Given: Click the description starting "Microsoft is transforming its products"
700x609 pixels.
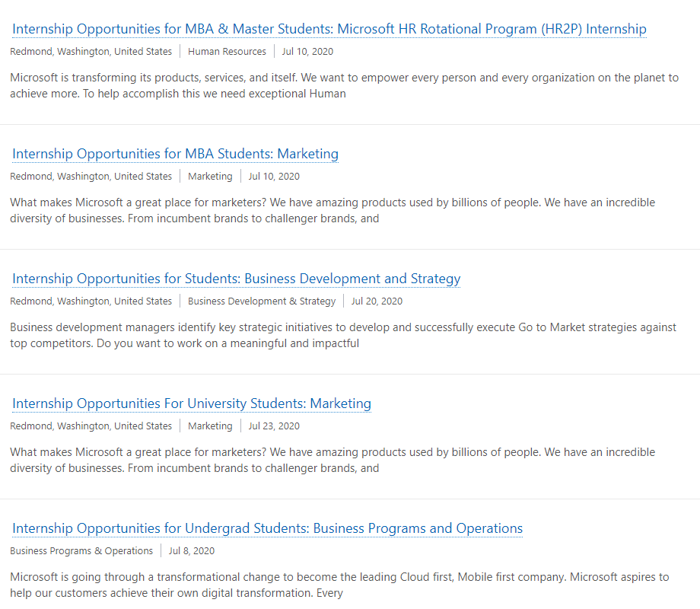Looking at the screenshot, I should [344, 85].
